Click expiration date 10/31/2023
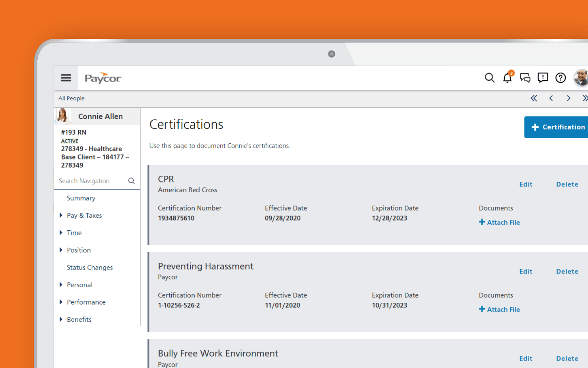Image resolution: width=588 pixels, height=368 pixels. coord(390,305)
